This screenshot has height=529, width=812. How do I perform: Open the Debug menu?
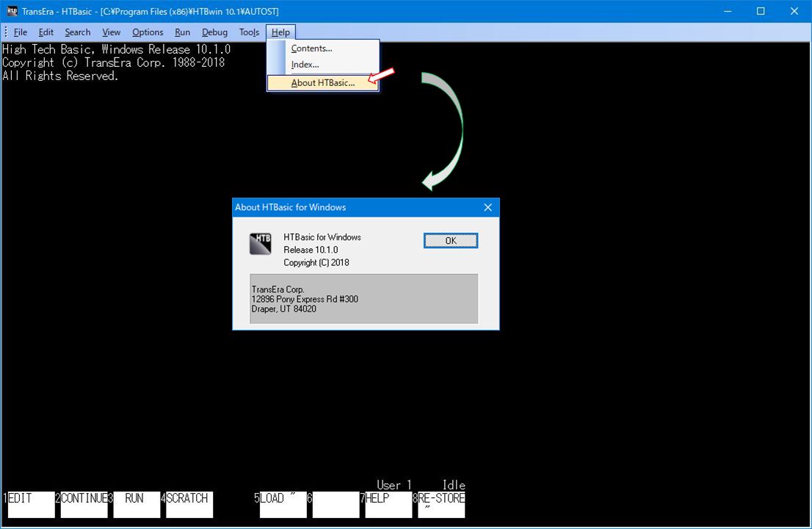click(214, 32)
